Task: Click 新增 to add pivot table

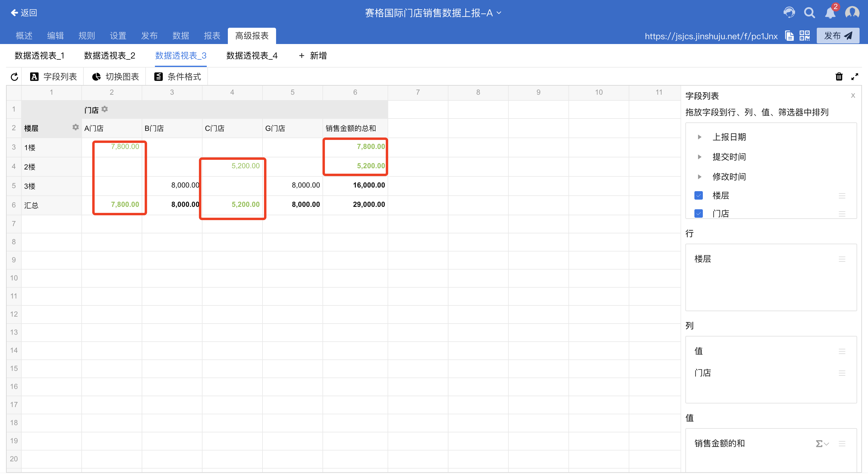Action: pos(313,55)
